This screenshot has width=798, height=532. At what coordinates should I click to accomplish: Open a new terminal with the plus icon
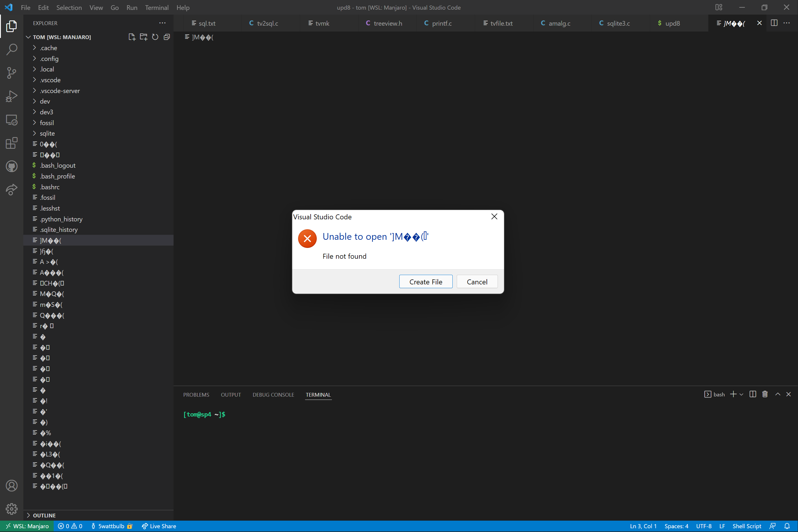pyautogui.click(x=733, y=394)
